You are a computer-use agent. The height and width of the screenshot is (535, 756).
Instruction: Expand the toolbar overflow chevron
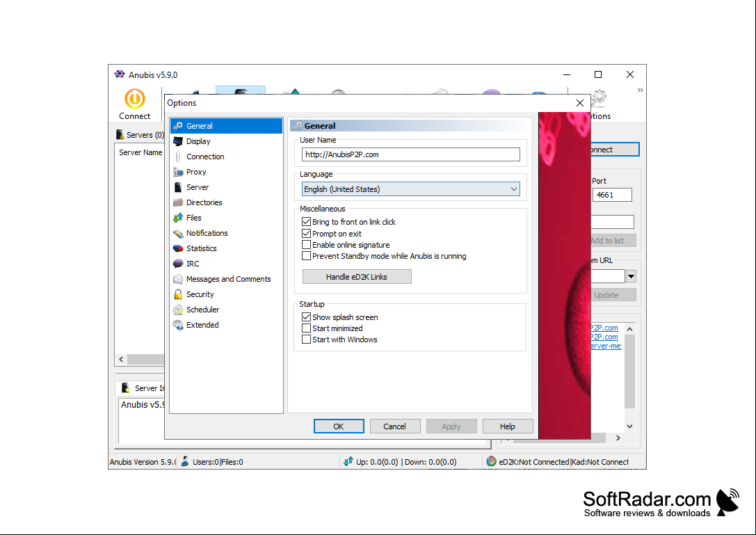pos(641,90)
